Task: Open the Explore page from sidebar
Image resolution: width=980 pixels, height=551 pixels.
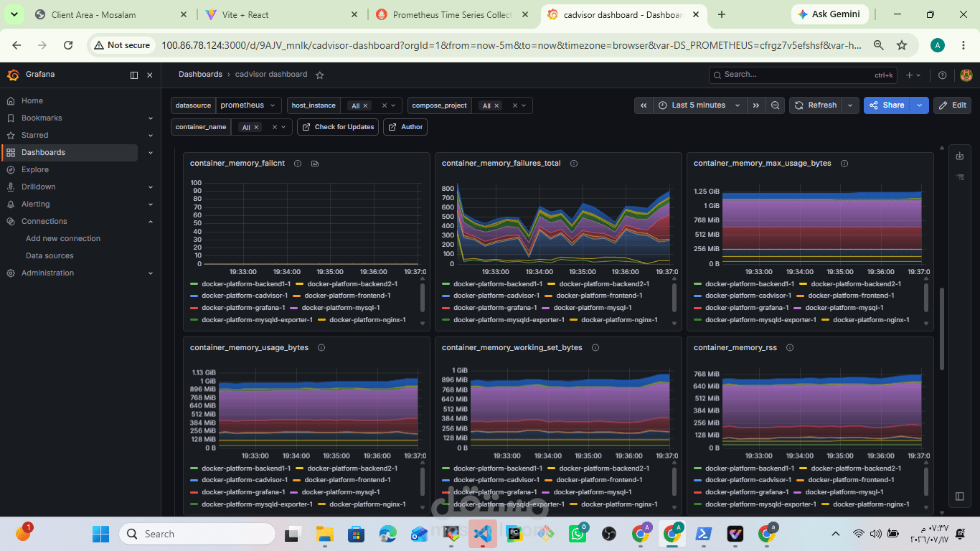Action: (35, 169)
